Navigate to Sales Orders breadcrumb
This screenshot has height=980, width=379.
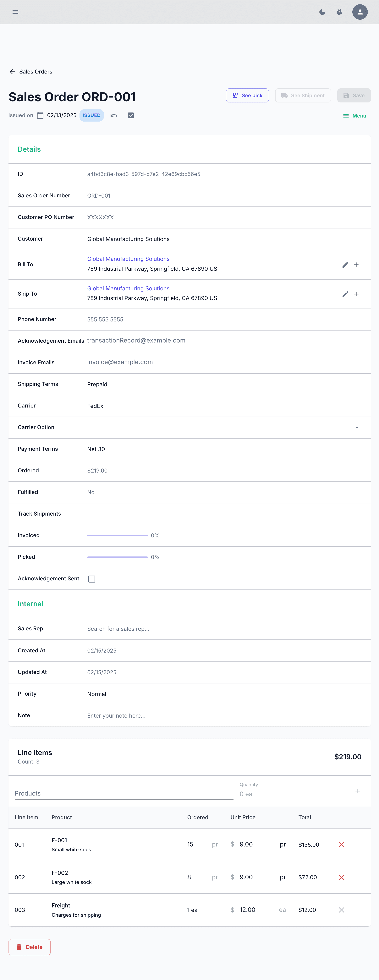click(x=36, y=72)
